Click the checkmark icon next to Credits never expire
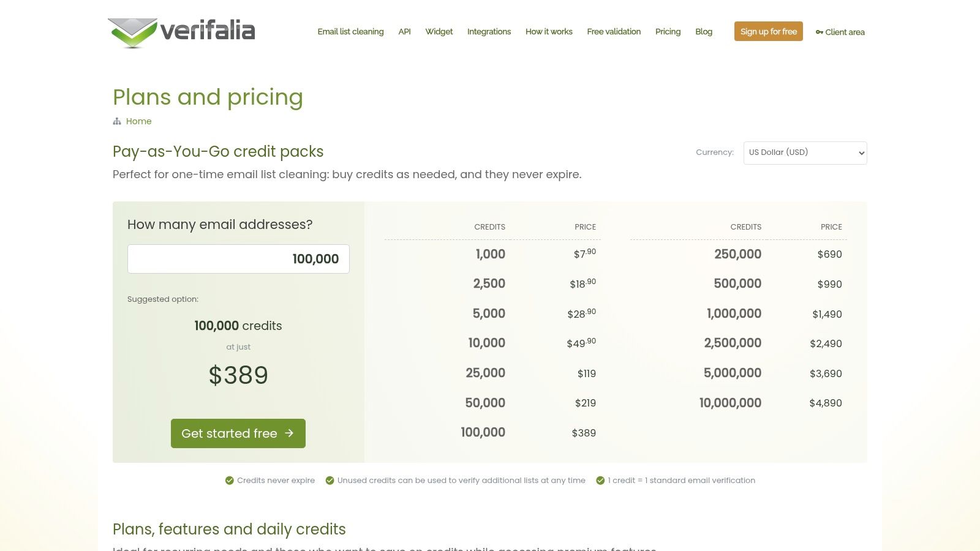 coord(230,481)
